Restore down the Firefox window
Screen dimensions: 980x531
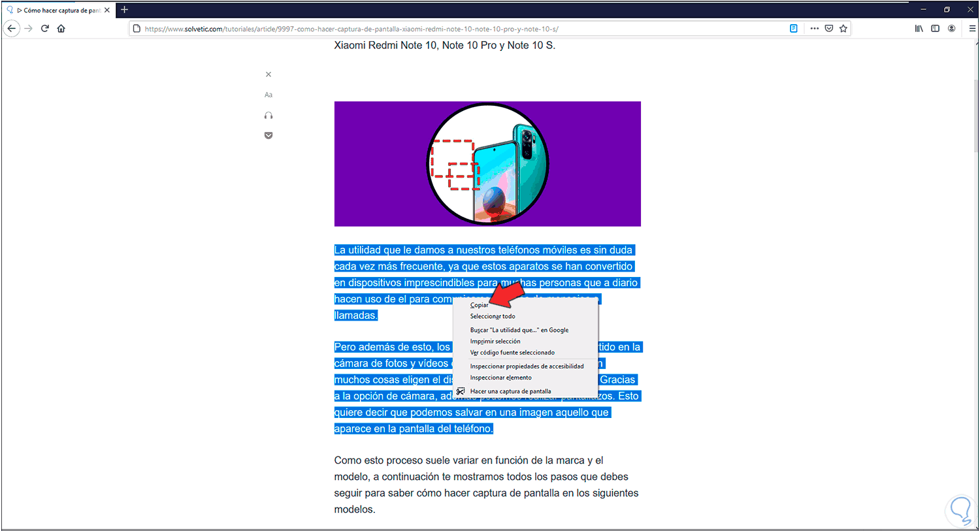[x=947, y=10]
